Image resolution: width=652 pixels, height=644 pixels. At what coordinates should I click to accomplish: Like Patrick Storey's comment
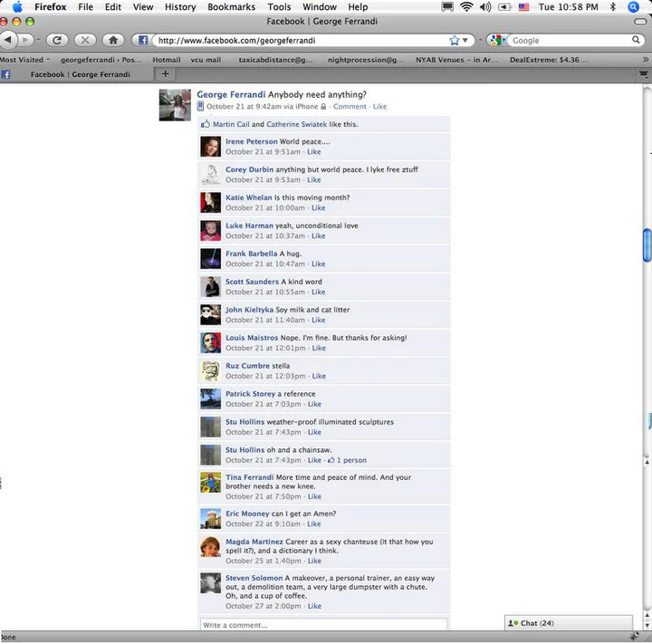click(x=314, y=404)
